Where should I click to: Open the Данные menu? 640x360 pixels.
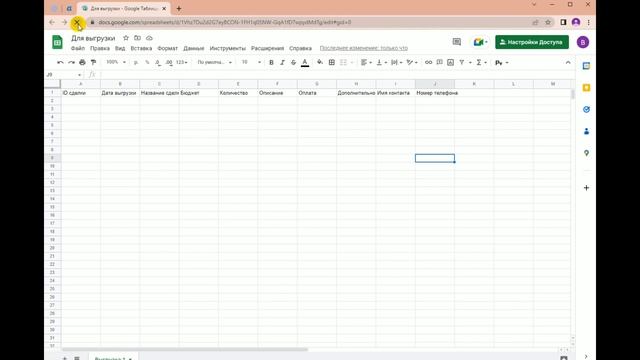tap(193, 48)
